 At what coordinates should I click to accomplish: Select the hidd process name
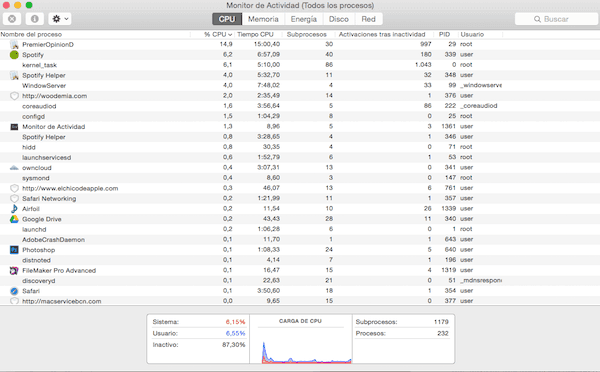pyautogui.click(x=29, y=147)
